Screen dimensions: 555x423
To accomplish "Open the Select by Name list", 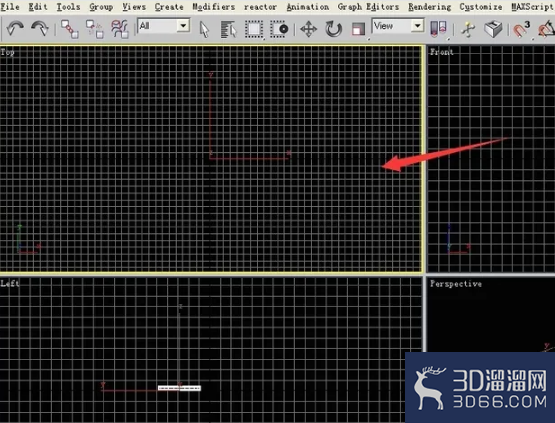I will click(228, 29).
